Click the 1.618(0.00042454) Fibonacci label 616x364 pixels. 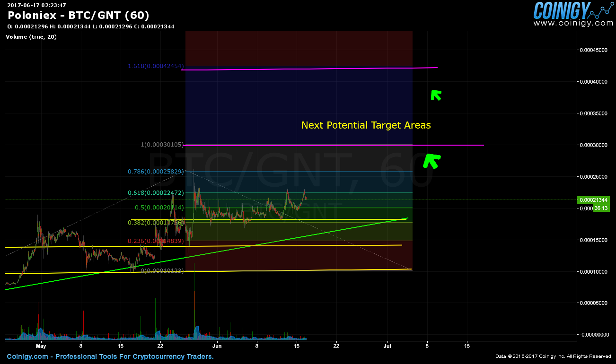click(156, 66)
